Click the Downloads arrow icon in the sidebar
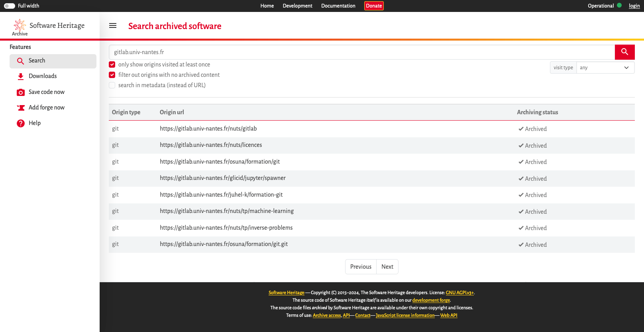The image size is (644, 332). pyautogui.click(x=21, y=76)
